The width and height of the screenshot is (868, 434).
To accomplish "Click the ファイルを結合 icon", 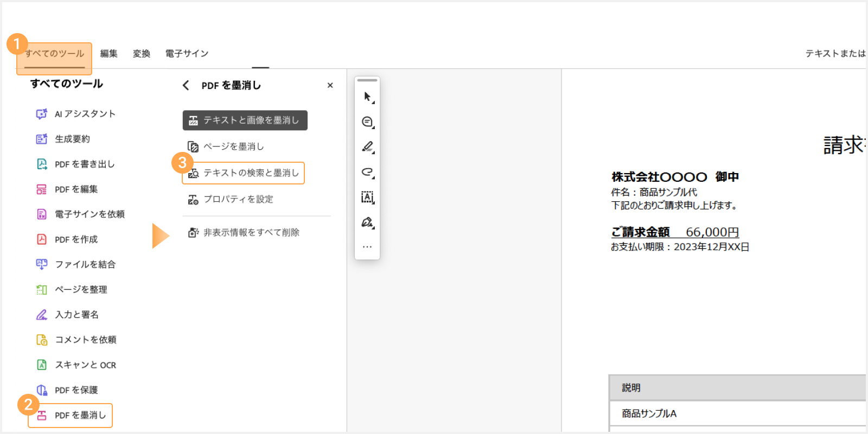I will coord(42,264).
